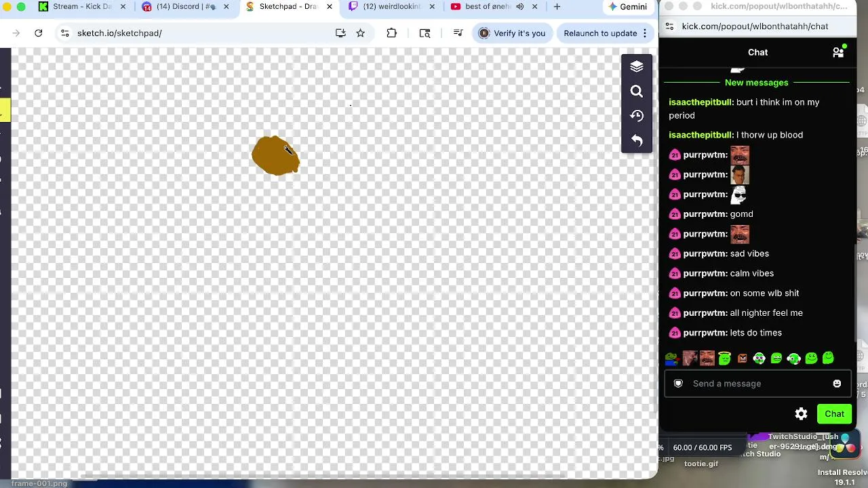The width and height of the screenshot is (868, 488).
Task: Bookmark this tab with the star
Action: click(361, 33)
